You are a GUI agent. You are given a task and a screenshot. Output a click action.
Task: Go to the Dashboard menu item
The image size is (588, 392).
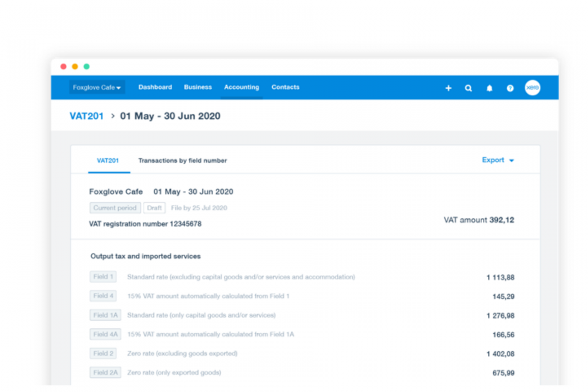point(155,87)
